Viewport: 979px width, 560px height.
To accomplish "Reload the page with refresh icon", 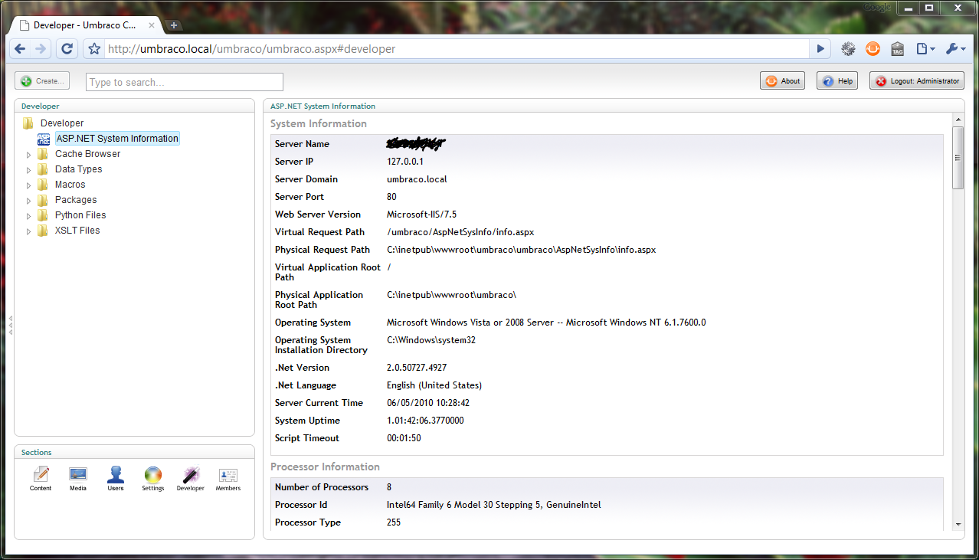I will [67, 49].
